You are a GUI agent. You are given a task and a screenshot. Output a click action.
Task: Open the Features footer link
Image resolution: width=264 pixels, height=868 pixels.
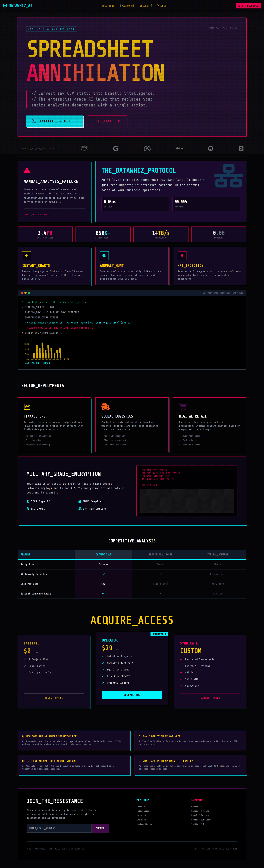click(141, 807)
